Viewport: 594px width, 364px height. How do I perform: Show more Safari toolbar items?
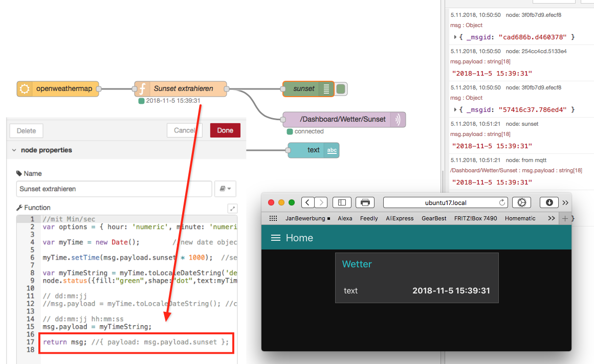[x=565, y=203]
